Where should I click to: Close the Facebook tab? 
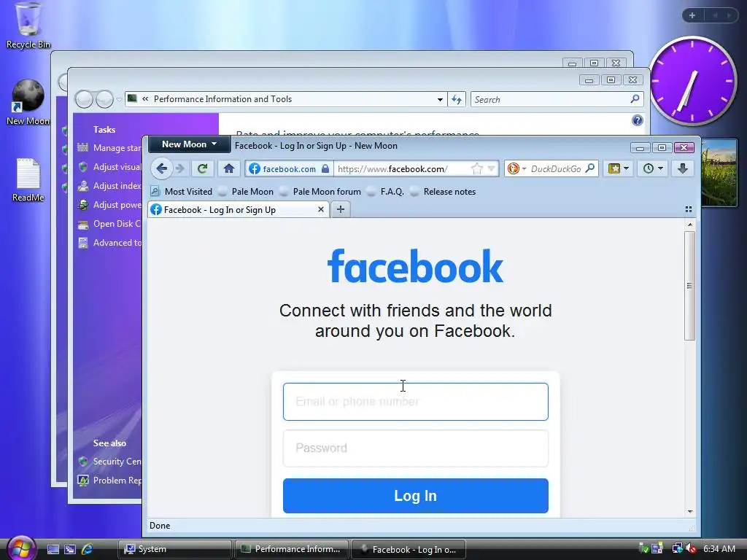pyautogui.click(x=321, y=209)
